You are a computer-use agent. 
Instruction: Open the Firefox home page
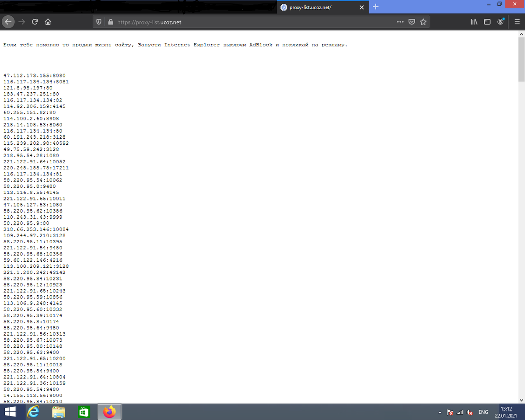48,22
